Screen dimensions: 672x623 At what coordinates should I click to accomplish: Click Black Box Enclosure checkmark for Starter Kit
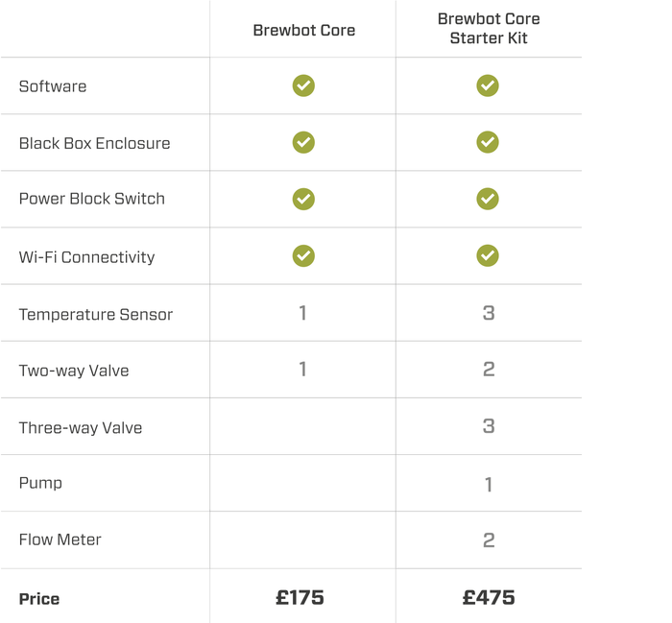488,142
